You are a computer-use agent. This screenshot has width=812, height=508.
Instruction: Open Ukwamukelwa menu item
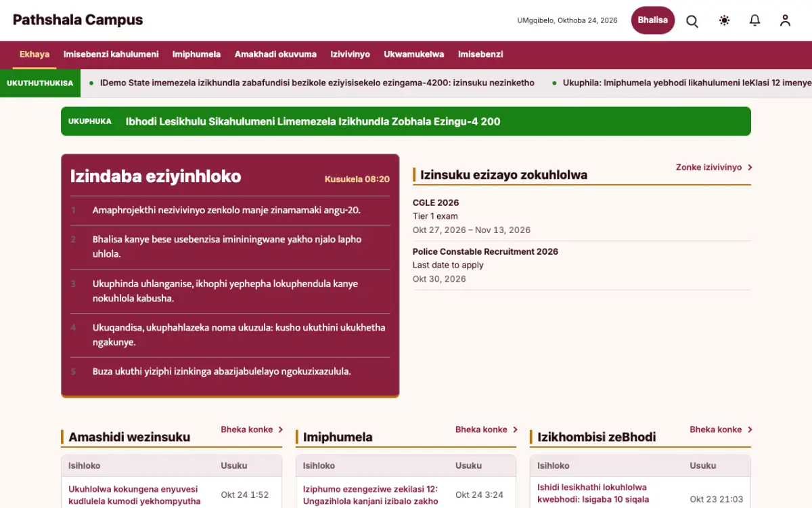tap(414, 54)
